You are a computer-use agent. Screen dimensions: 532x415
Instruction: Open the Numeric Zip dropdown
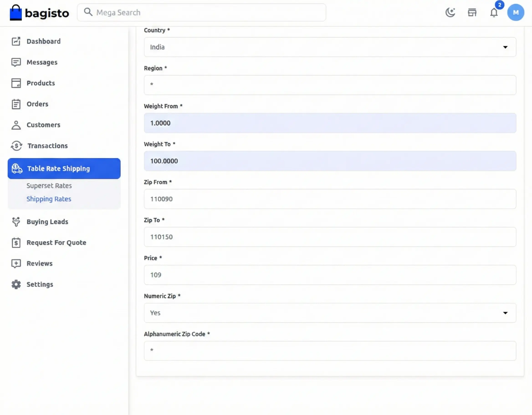click(330, 313)
